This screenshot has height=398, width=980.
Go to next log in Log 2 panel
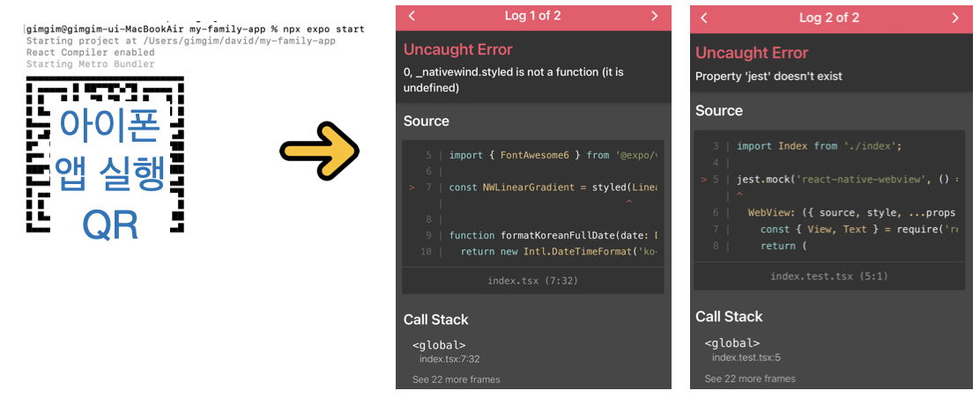pos(955,18)
